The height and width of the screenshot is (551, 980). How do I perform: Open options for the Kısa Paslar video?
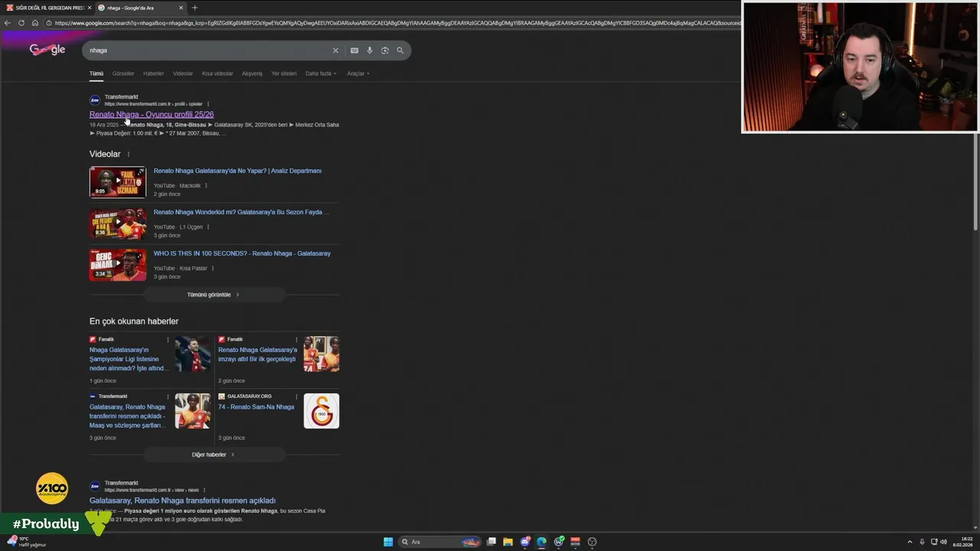(212, 269)
